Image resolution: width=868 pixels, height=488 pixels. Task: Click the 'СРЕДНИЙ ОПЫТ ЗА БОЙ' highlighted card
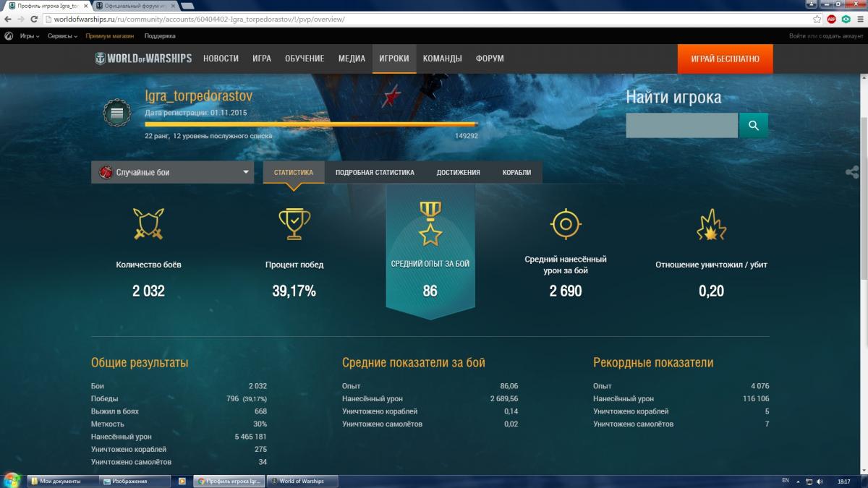430,252
